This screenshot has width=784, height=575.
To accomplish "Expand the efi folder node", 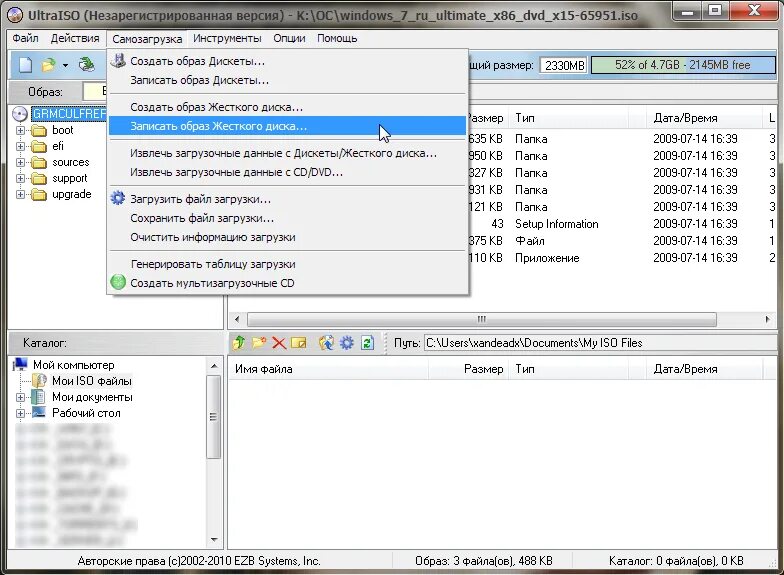I will tap(20, 146).
